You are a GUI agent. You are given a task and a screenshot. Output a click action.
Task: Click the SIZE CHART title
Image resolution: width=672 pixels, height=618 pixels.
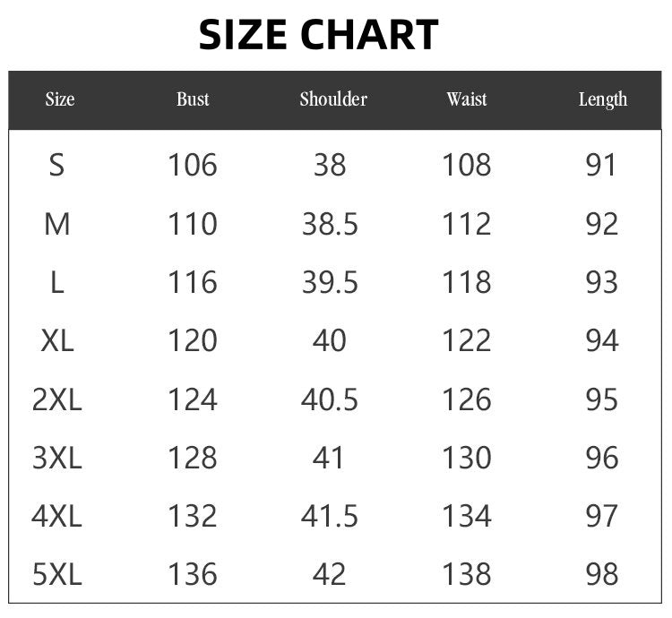pyautogui.click(x=318, y=35)
